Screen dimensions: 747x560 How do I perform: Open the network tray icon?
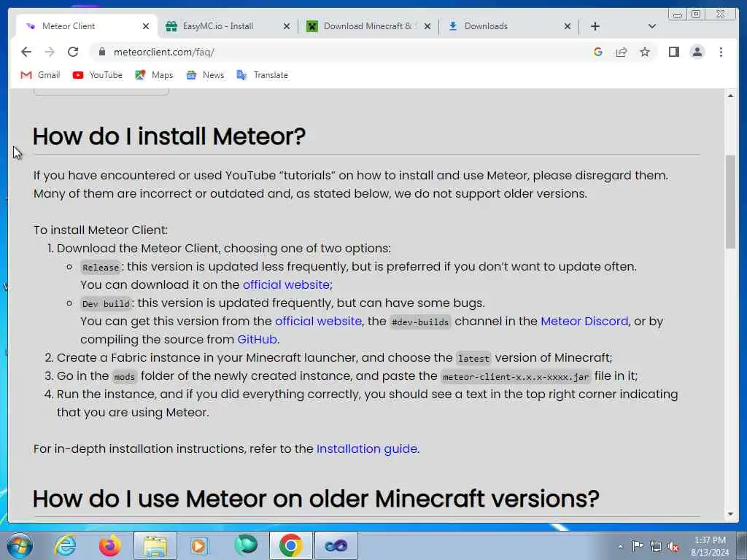tap(656, 546)
